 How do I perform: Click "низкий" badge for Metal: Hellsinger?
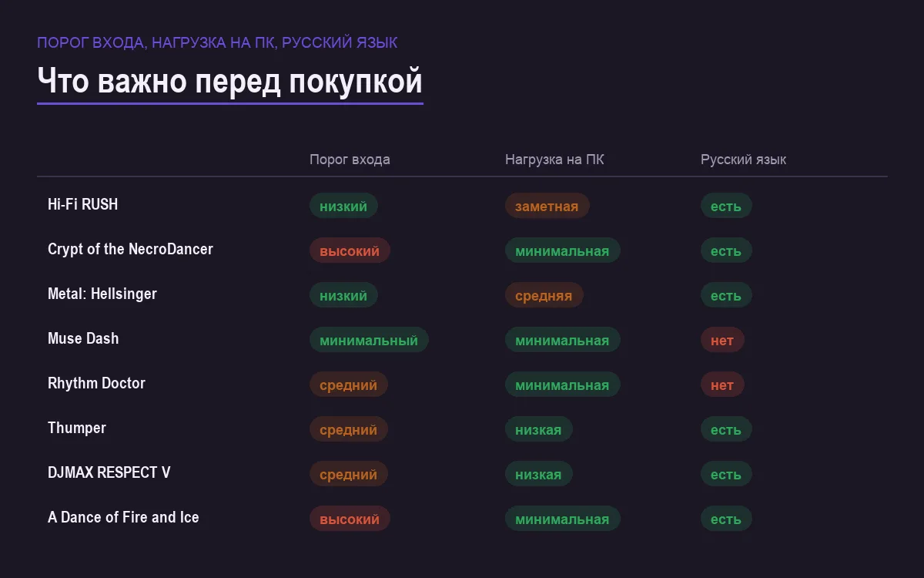point(343,295)
